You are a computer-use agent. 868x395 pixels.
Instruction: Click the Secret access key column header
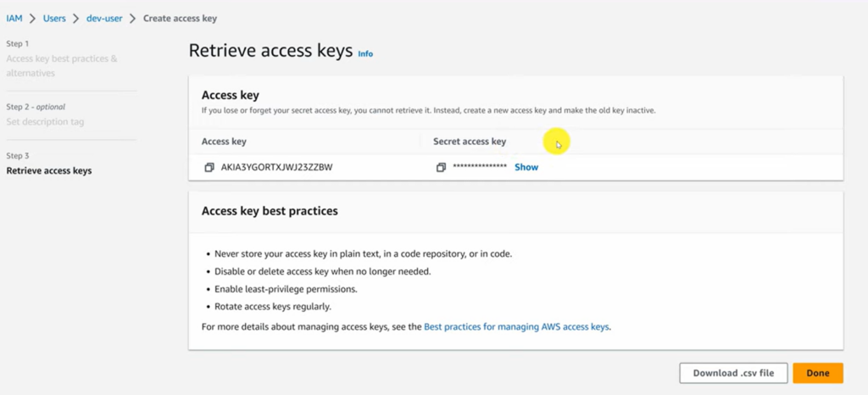[470, 142]
